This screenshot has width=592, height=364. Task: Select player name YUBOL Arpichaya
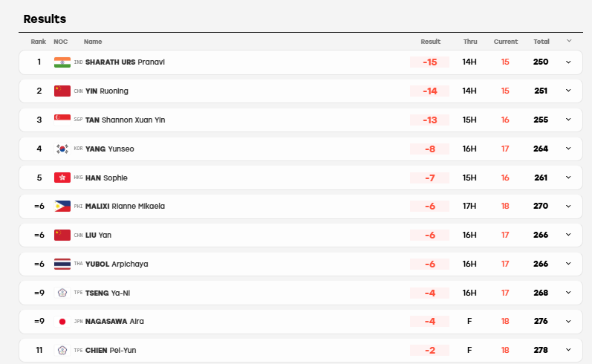coord(117,264)
